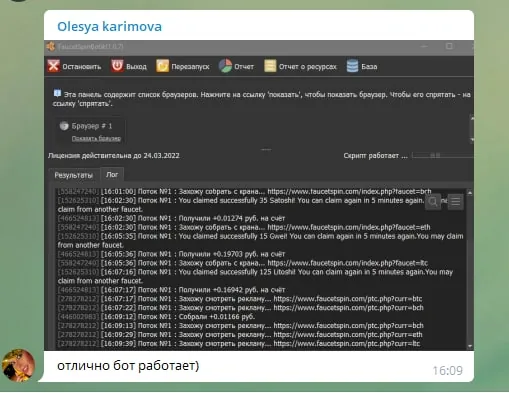Click the faucet=ltc URL in log

pyautogui.click(x=347, y=263)
